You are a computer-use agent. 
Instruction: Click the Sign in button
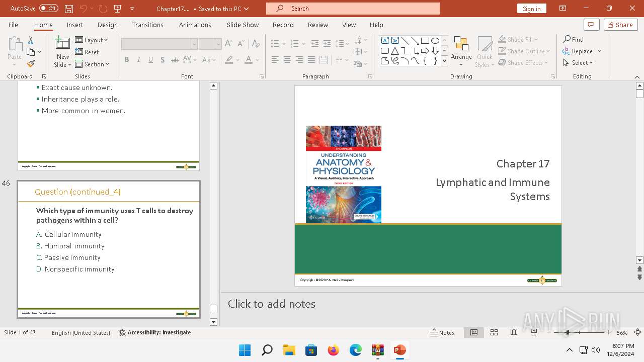[531, 9]
